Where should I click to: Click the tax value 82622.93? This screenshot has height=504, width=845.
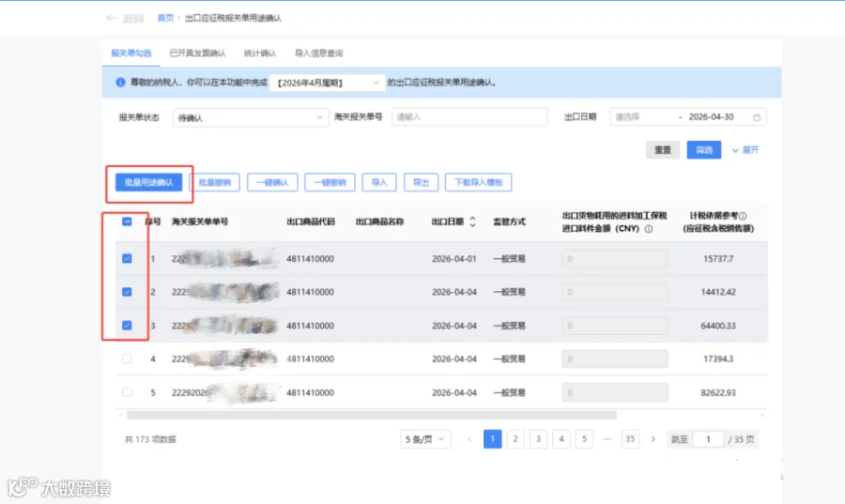718,392
